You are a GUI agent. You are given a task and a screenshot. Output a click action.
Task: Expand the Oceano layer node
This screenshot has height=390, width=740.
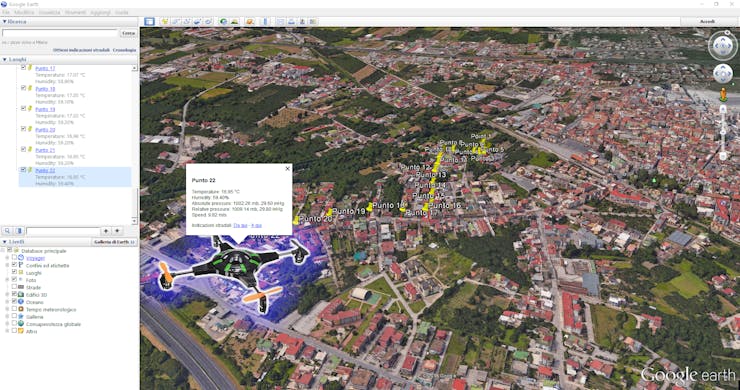pos(7,302)
